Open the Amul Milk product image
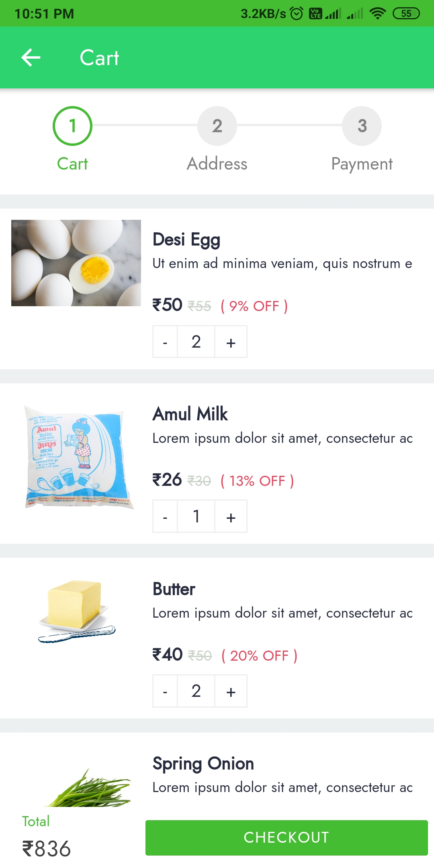The image size is (434, 868). tap(78, 457)
